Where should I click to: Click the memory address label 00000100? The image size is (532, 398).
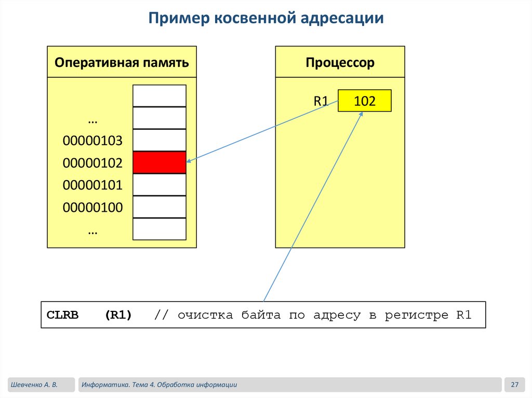(92, 208)
